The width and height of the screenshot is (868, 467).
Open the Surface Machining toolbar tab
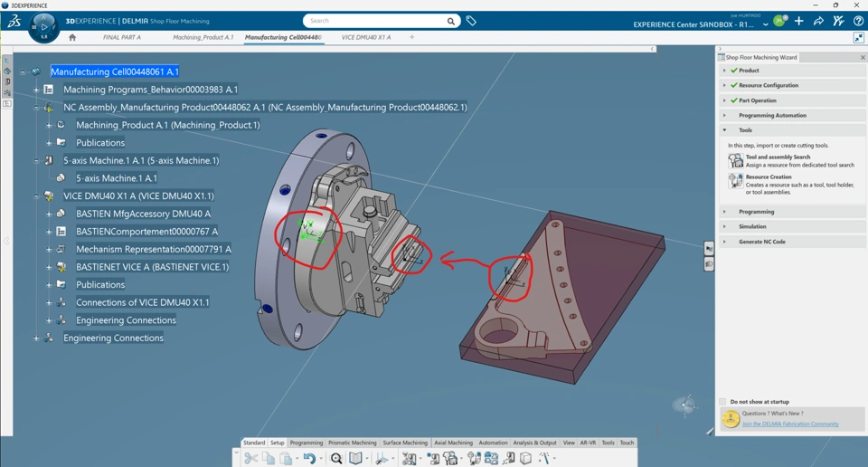[405, 443]
